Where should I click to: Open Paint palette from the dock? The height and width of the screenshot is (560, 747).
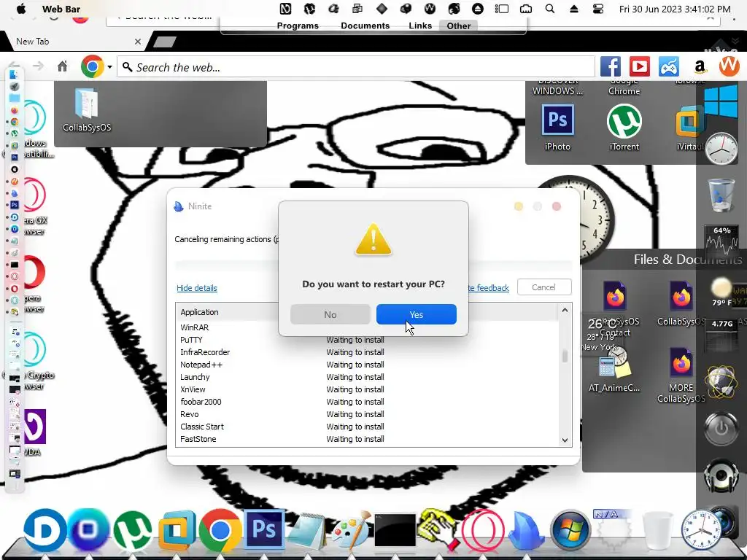[x=351, y=531]
